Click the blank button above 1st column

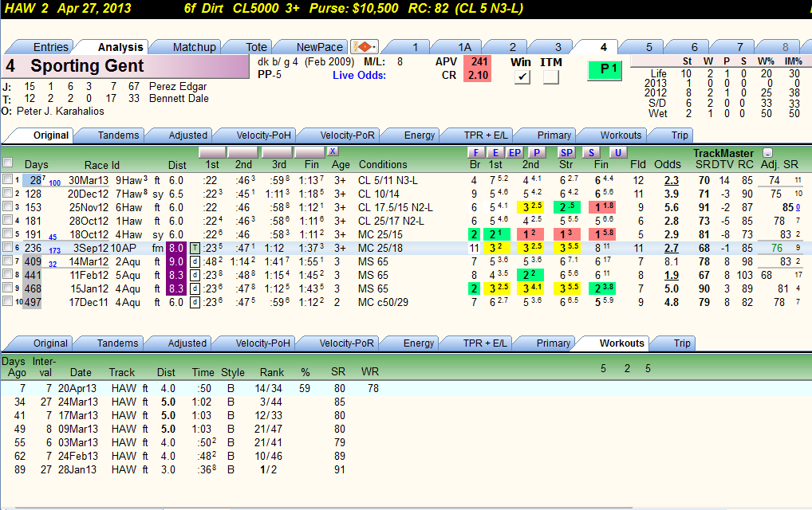pos(212,152)
